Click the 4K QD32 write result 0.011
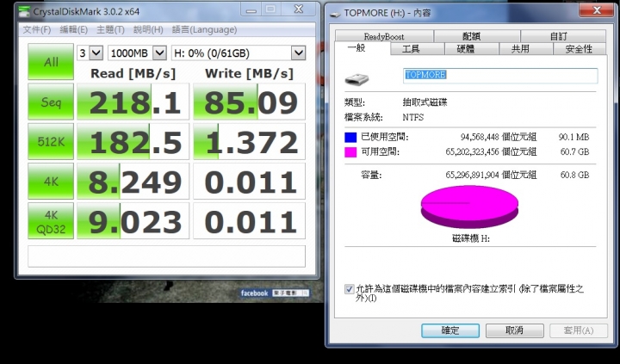620x364 pixels. (x=250, y=221)
